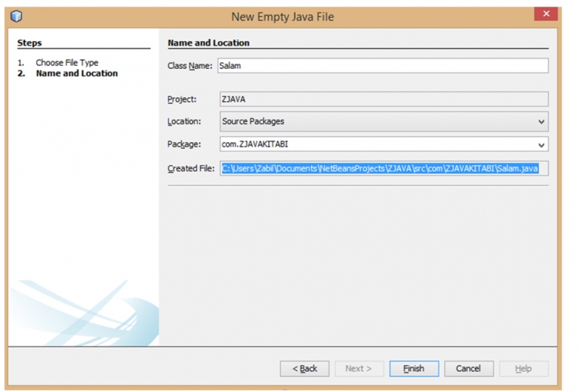Expand the Package combo box arrow

click(541, 144)
